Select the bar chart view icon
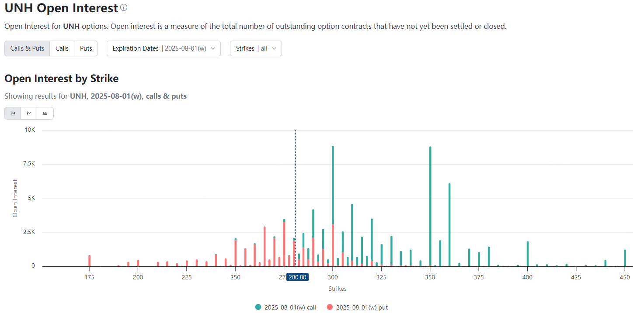 [x=12, y=113]
